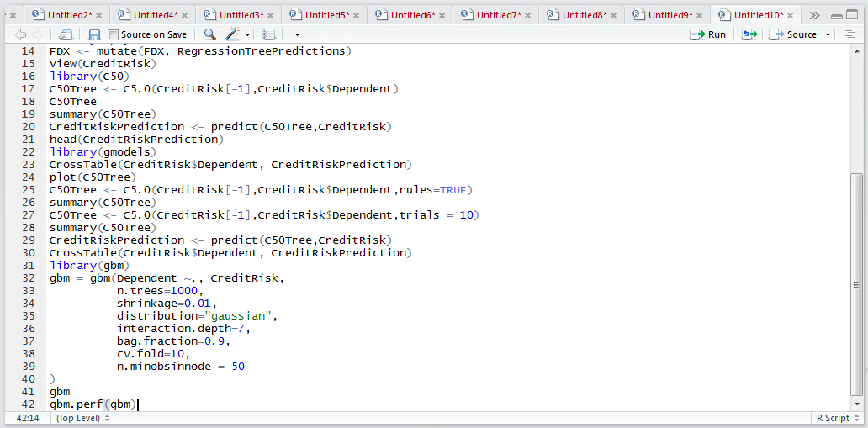Enable the Source on Save checkbox
Screen dimensions: 868x428
113,34
